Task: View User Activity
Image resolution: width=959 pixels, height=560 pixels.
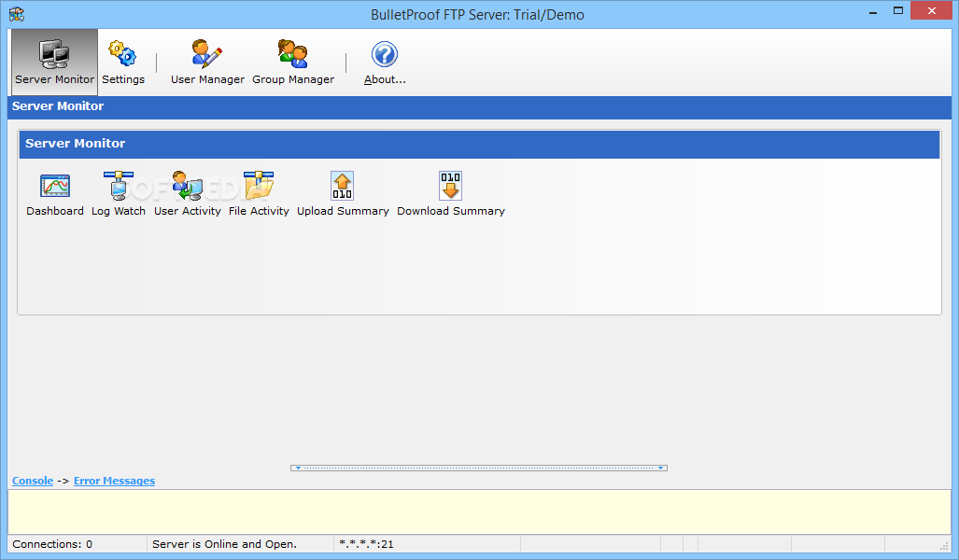Action: [187, 194]
